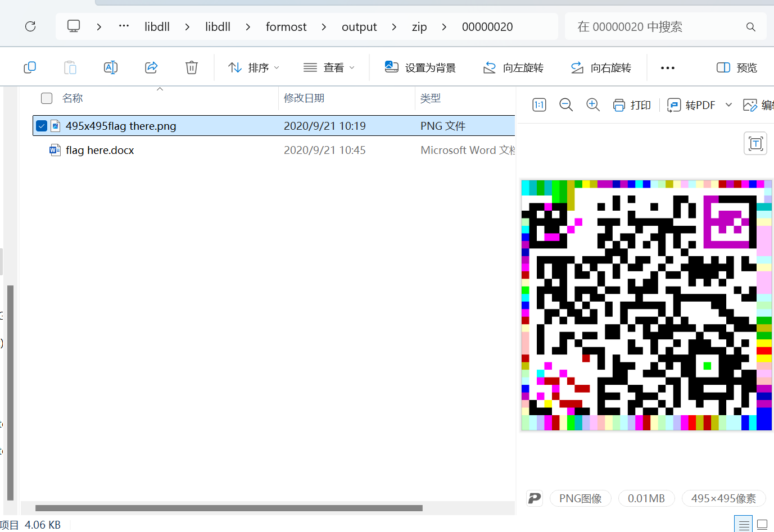774x532 pixels.
Task: Switch to details view via the status bar
Action: [744, 525]
